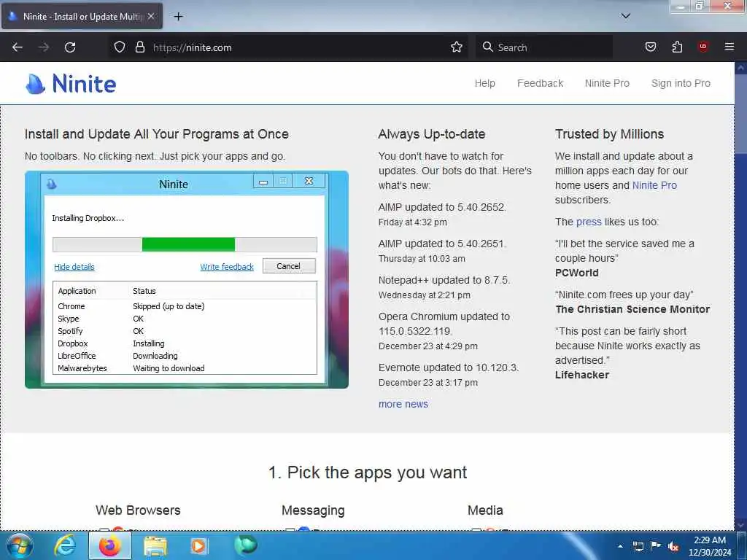Click Hide details in installer screenshot

tap(74, 267)
